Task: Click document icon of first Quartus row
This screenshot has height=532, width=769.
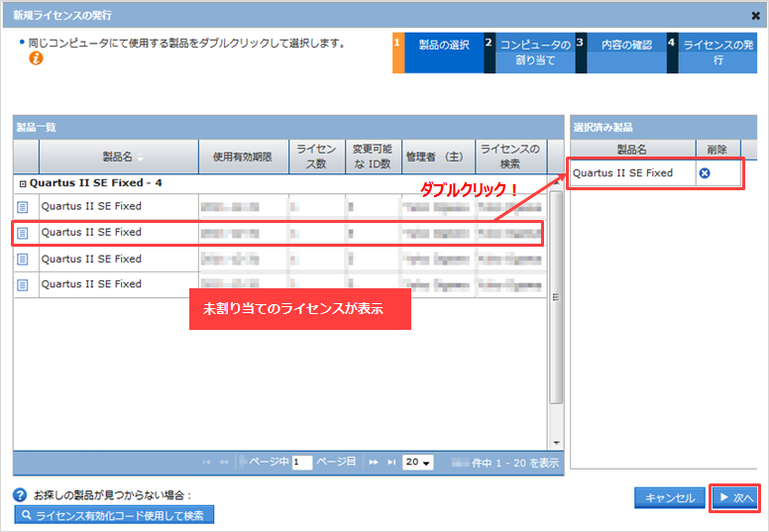Action: click(x=23, y=207)
